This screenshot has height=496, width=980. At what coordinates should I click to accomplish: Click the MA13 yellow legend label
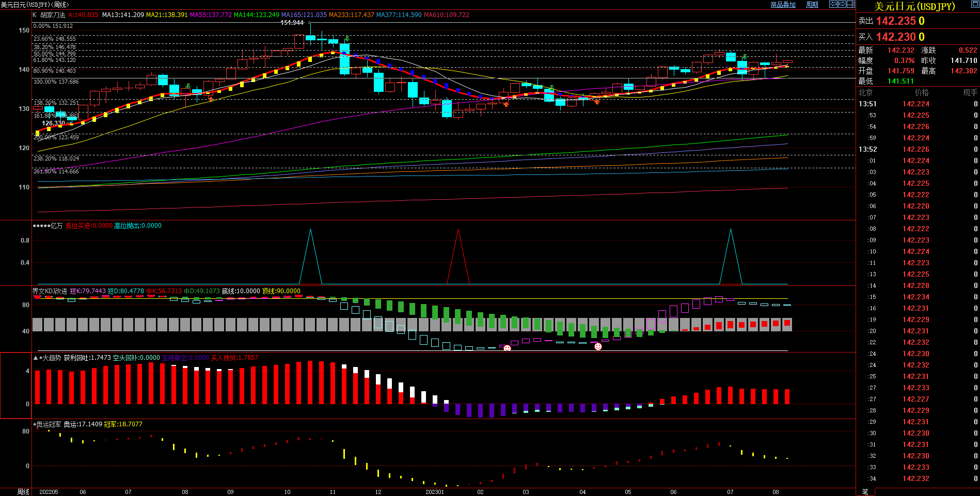(123, 15)
